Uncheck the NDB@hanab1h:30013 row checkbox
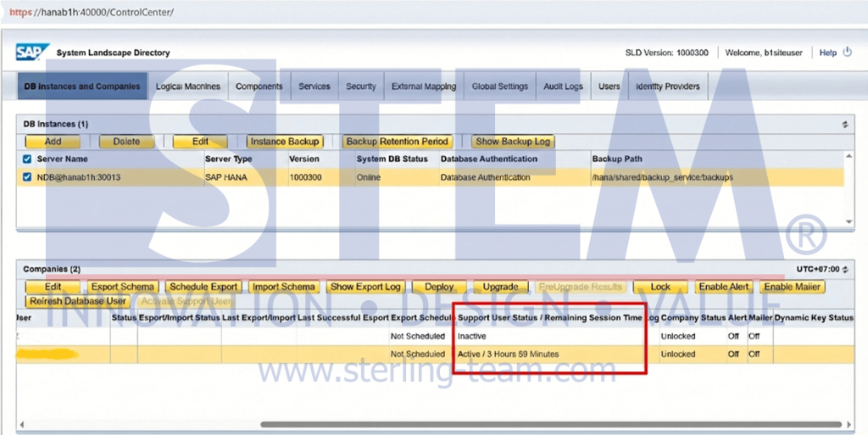The height and width of the screenshot is (435, 868). pyautogui.click(x=26, y=178)
